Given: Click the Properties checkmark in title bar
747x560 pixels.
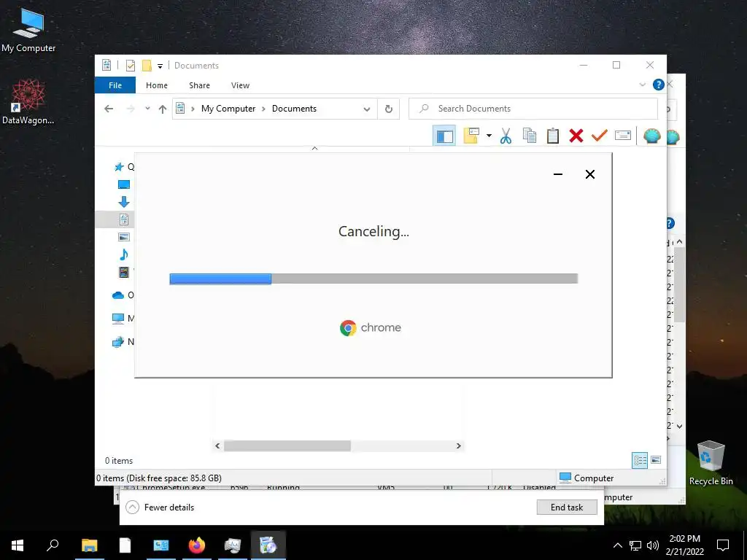Looking at the screenshot, I should click(130, 65).
